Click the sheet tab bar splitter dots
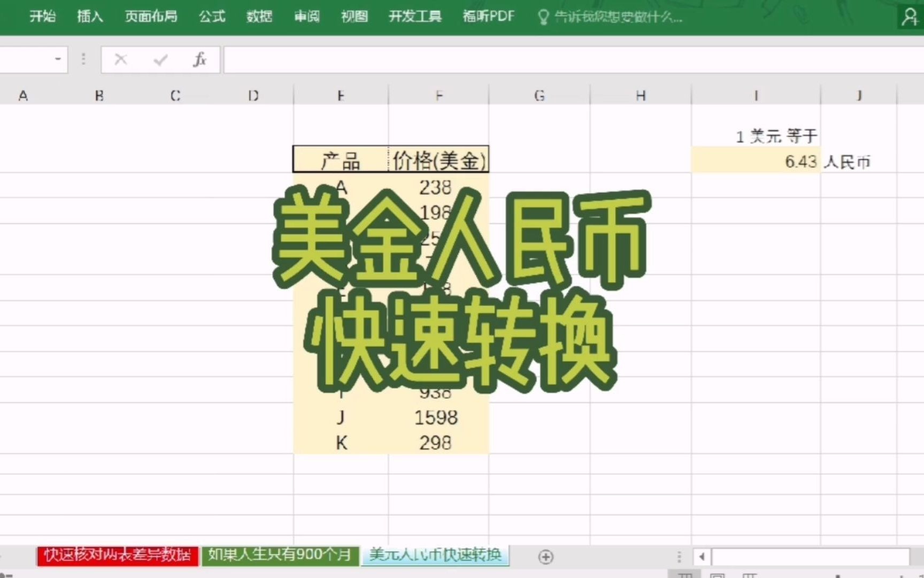This screenshot has width=924, height=578. point(679,557)
